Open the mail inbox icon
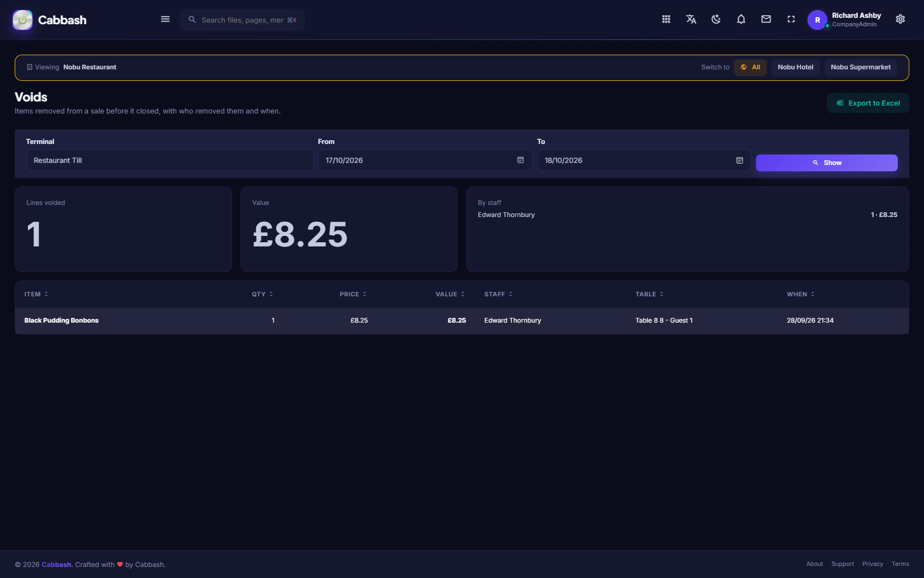This screenshot has height=578, width=924. coord(766,19)
